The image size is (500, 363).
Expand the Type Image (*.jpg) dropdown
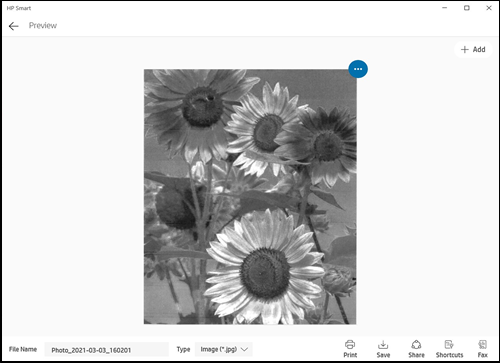point(224,349)
